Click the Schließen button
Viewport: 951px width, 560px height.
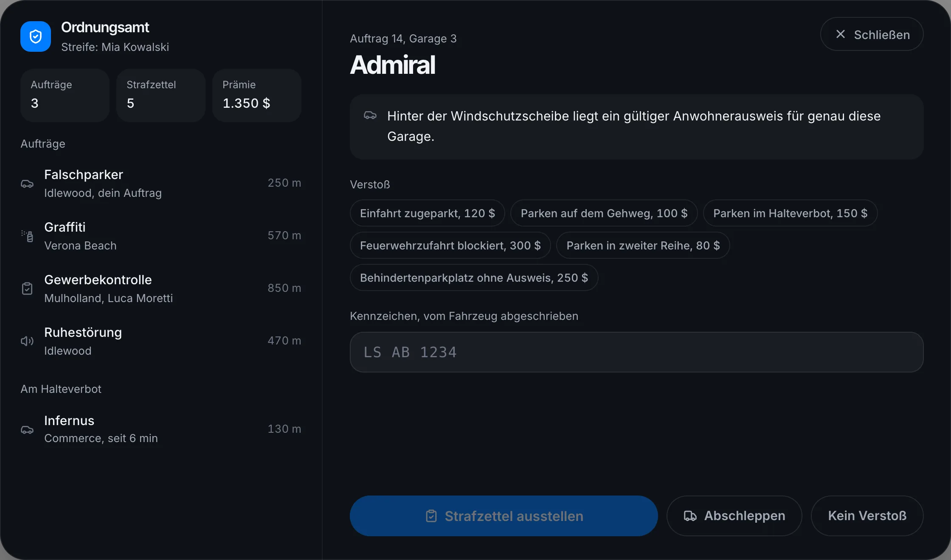tap(872, 34)
